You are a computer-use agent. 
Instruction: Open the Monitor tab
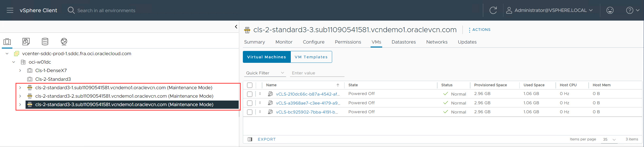click(x=284, y=42)
